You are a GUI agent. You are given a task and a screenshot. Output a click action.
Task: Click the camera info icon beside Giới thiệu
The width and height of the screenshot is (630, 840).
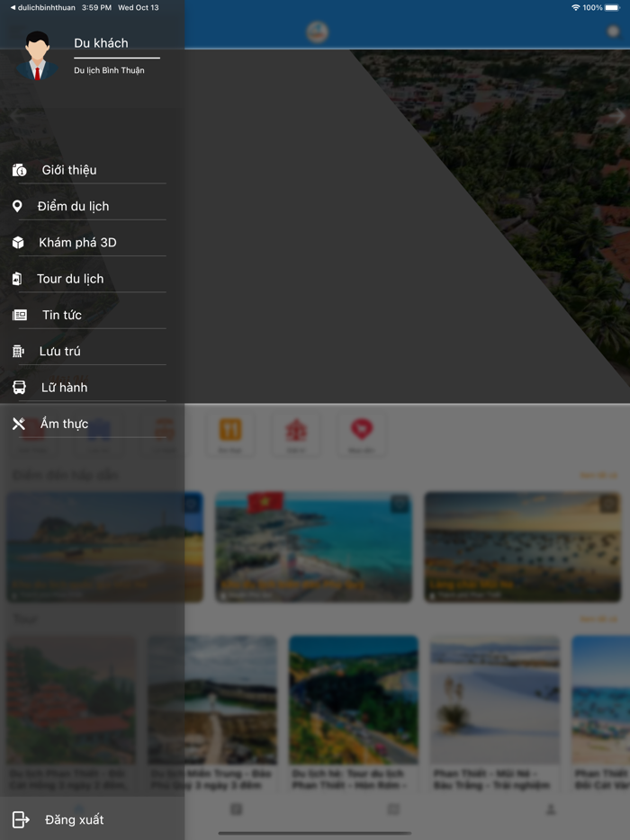[19, 170]
